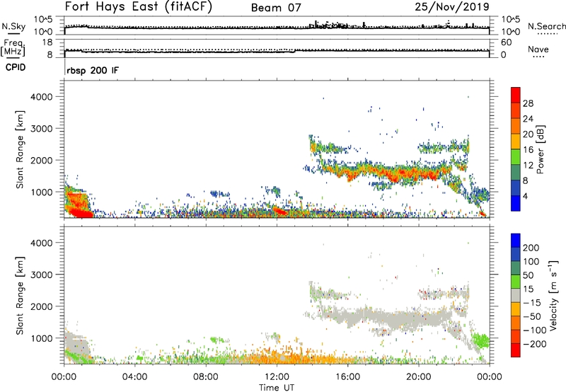The height and width of the screenshot is (392, 566).
Task: Select the '4000' tick in power panel
Action: tap(42, 97)
